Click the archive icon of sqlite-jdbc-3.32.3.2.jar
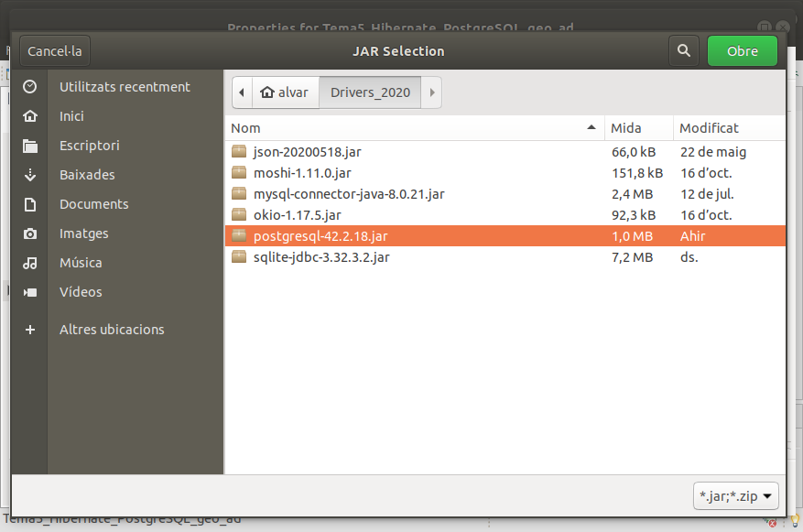Screen dimensions: 803x532 239,256
